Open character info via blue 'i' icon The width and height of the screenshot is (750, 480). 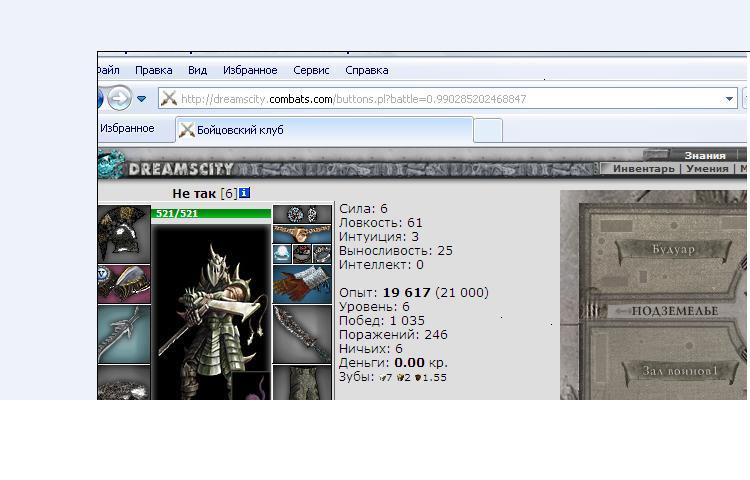(244, 193)
